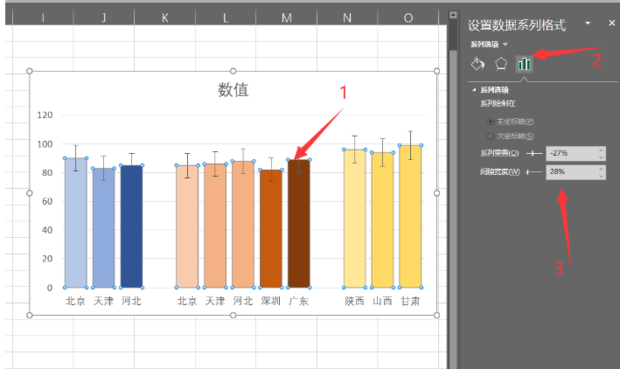
Task: Click the 100 value on vertical axis
Action: pos(45,144)
